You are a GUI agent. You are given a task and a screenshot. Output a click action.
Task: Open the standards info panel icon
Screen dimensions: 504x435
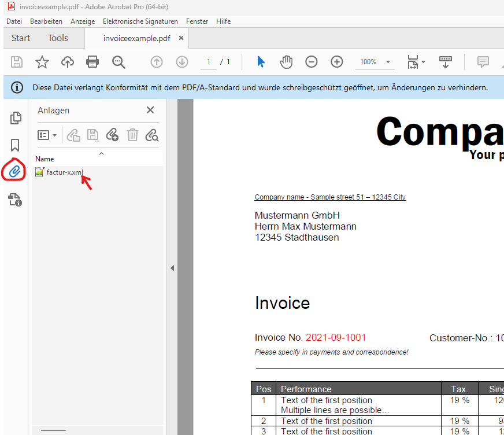(15, 200)
